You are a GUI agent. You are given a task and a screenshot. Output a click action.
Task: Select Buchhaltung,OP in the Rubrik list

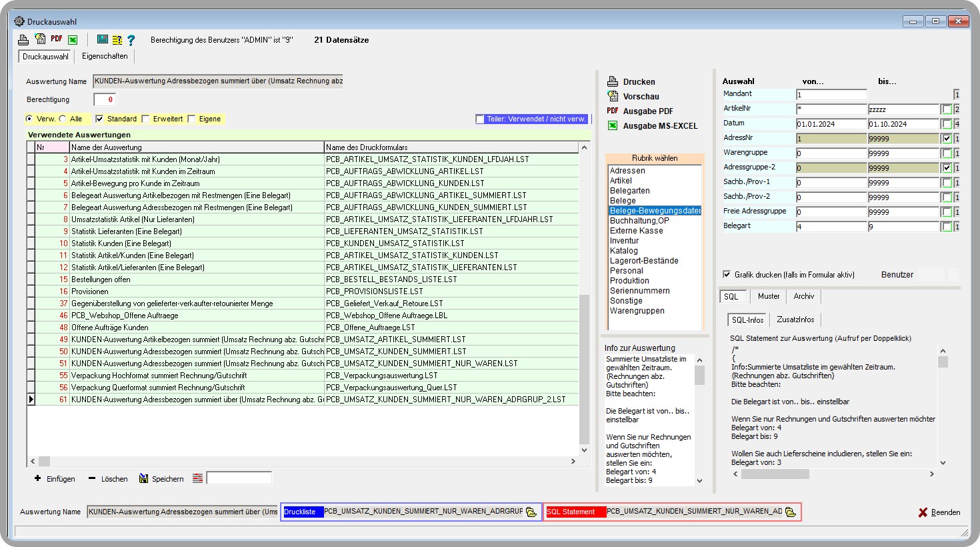click(x=639, y=221)
